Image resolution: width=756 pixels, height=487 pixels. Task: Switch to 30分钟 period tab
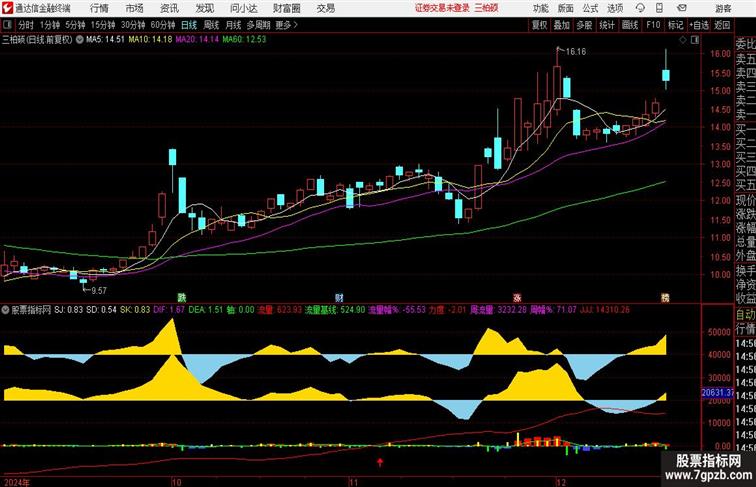[x=133, y=25]
